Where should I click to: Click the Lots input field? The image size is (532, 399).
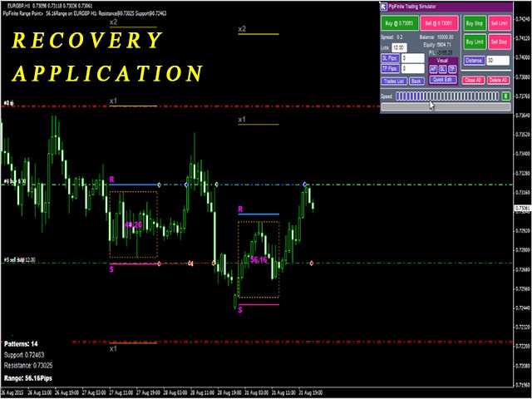[x=399, y=48]
